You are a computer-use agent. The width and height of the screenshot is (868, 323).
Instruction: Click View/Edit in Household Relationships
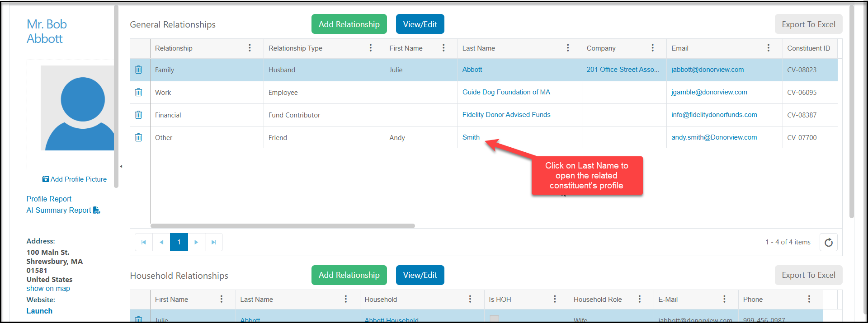point(420,275)
